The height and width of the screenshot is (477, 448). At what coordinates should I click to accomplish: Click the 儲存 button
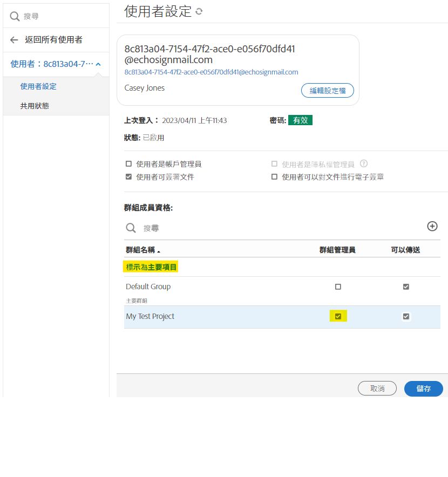tap(423, 389)
